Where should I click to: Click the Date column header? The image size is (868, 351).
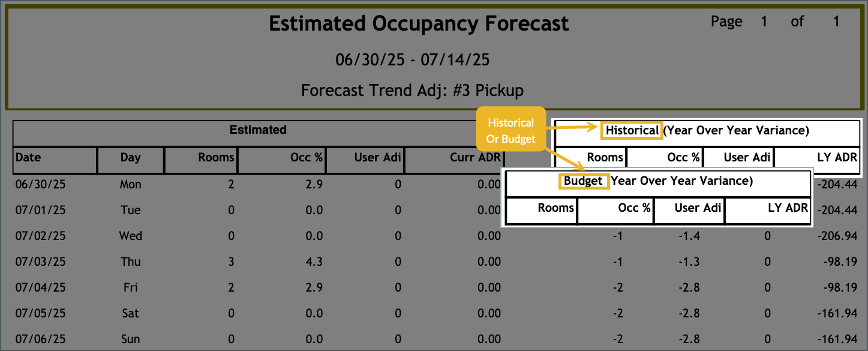click(28, 158)
